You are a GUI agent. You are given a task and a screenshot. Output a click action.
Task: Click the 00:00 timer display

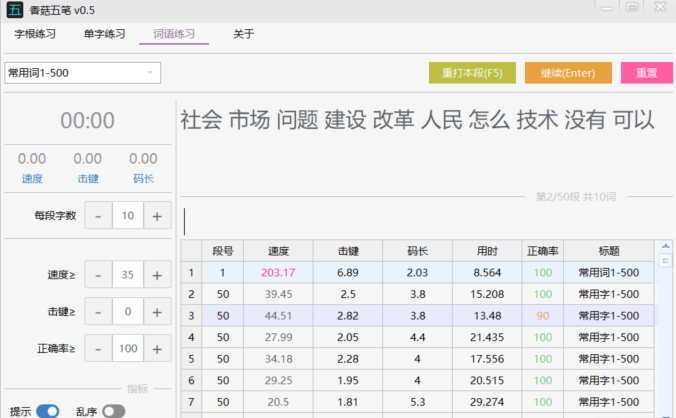point(88,120)
